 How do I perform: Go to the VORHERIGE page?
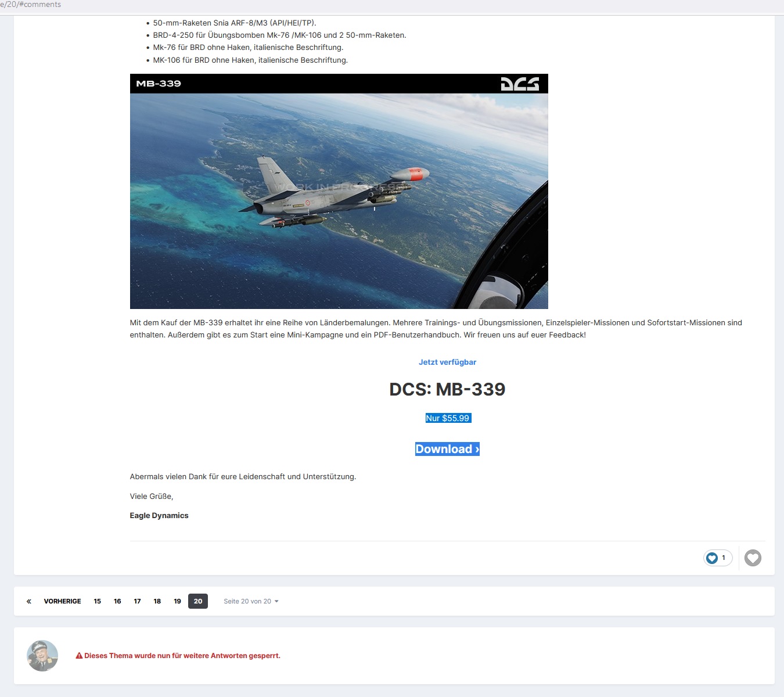pyautogui.click(x=63, y=601)
